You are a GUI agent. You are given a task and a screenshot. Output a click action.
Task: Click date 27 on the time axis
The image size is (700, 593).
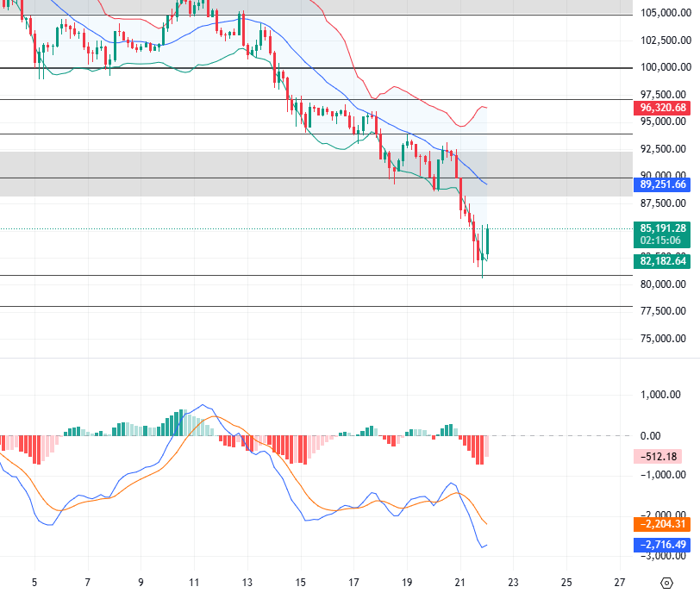pyautogui.click(x=620, y=582)
